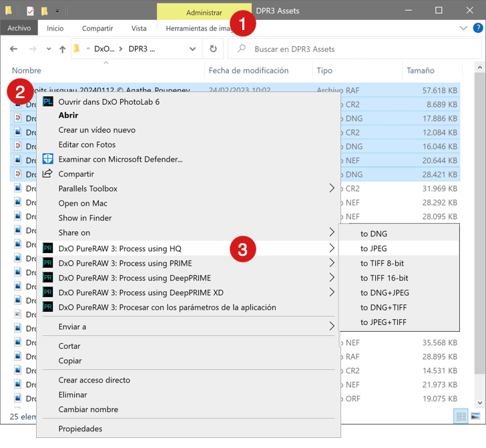Click file icon in the 17.886 KB row

(18, 118)
